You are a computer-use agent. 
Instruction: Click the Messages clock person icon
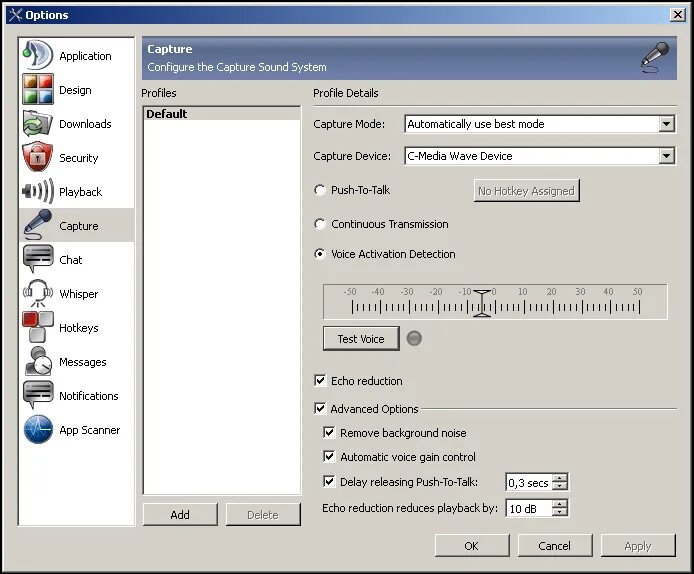(x=38, y=361)
